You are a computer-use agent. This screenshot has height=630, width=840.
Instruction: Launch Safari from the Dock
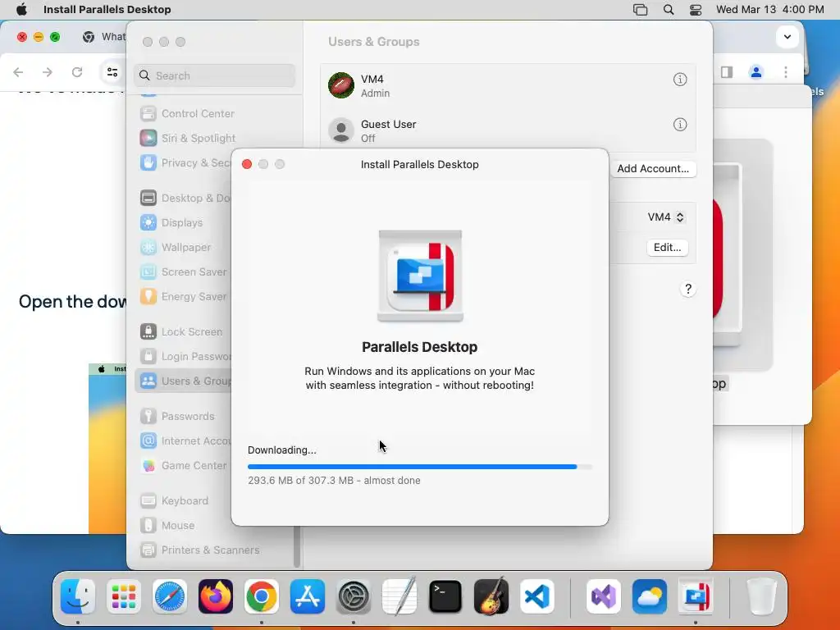point(170,596)
